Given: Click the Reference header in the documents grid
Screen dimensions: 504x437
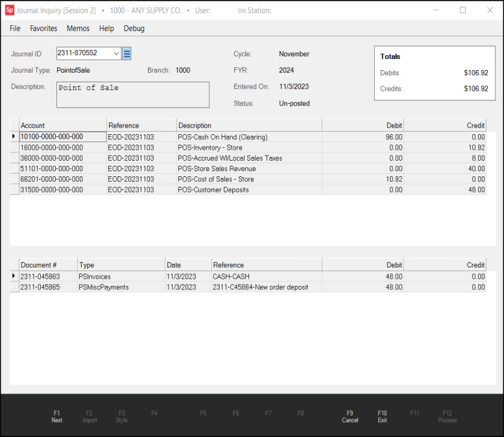Looking at the screenshot, I should 267,265.
